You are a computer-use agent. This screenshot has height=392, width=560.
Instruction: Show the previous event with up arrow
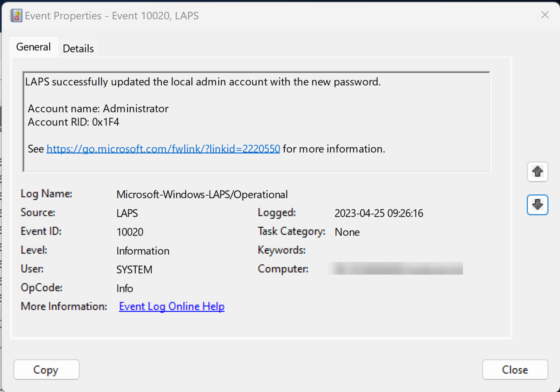click(x=537, y=172)
